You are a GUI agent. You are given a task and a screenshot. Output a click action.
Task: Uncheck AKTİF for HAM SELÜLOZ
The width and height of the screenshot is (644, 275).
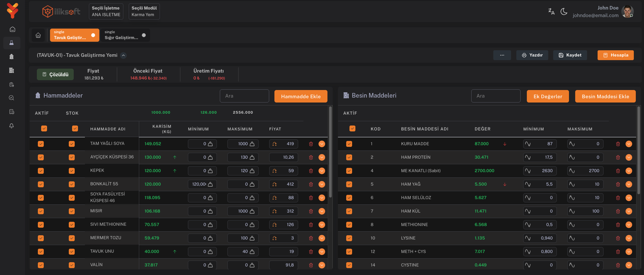(x=349, y=198)
